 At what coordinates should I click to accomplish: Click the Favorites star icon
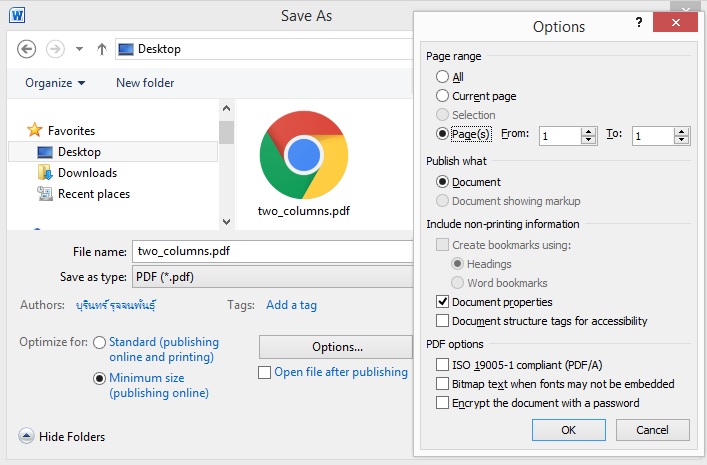(35, 131)
